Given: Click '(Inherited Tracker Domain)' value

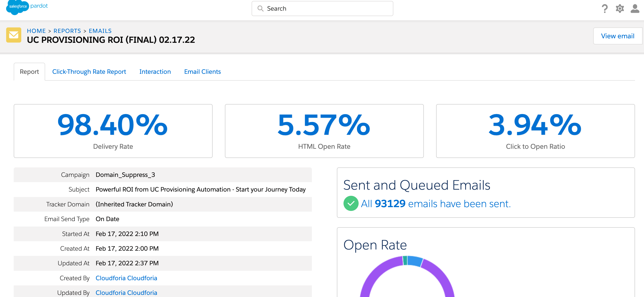Looking at the screenshot, I should point(134,204).
